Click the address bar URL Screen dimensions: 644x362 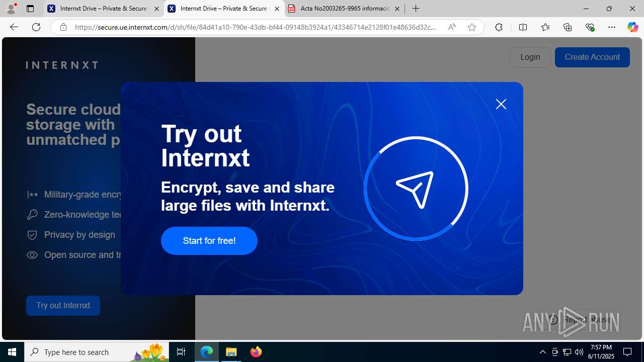(256, 27)
